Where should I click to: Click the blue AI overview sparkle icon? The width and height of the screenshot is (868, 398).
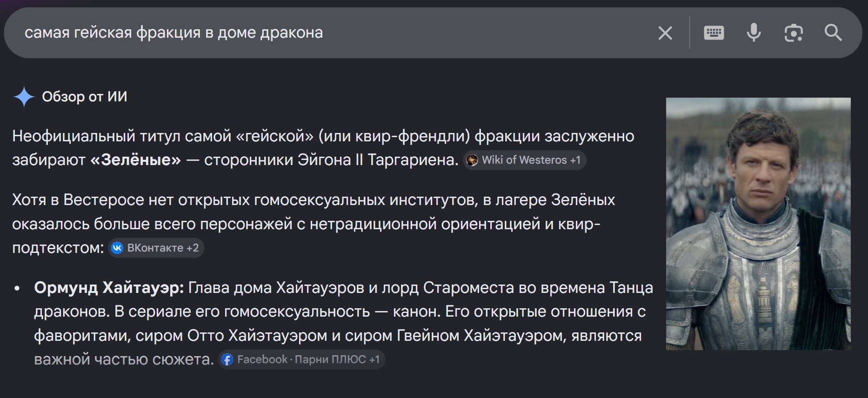pos(24,97)
